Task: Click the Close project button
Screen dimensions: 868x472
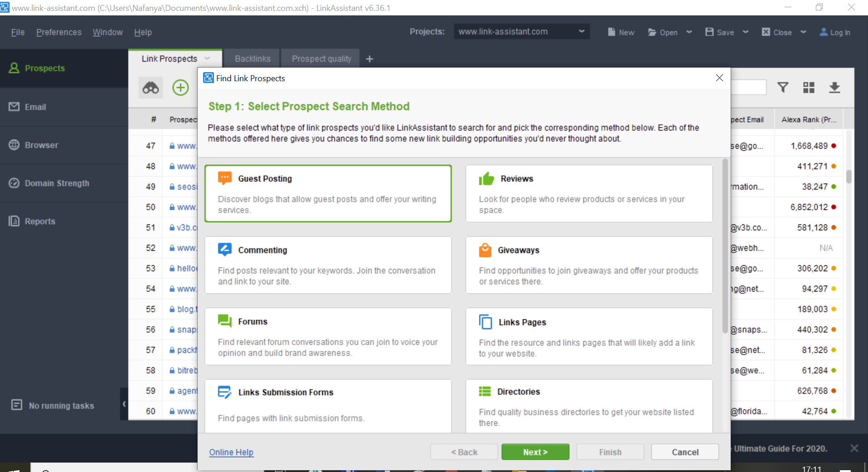Action: [777, 32]
